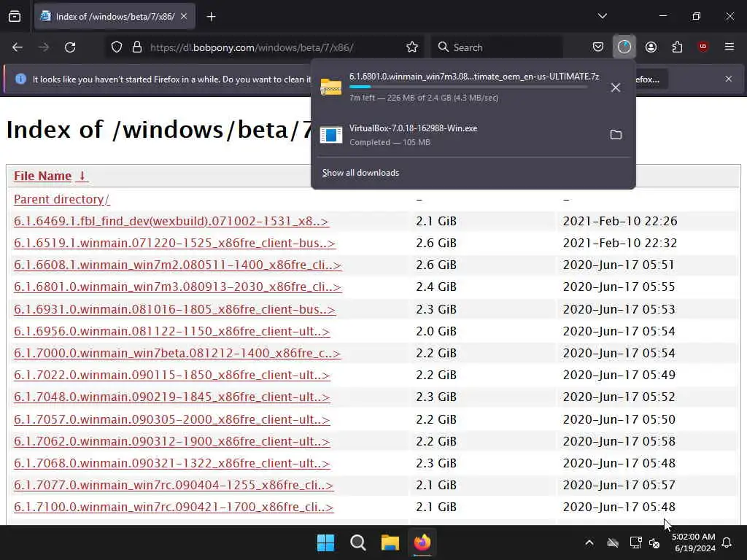Open tracking protection shield icon
747x560 pixels.
(117, 47)
